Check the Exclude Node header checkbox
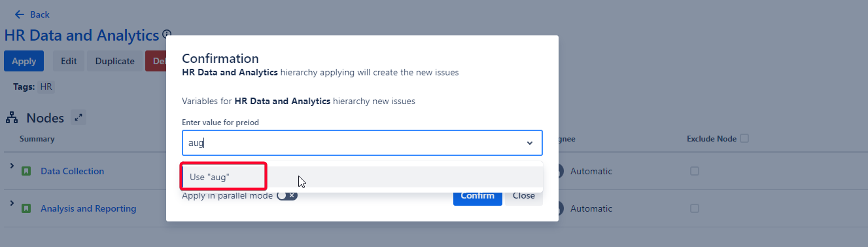 click(x=744, y=138)
